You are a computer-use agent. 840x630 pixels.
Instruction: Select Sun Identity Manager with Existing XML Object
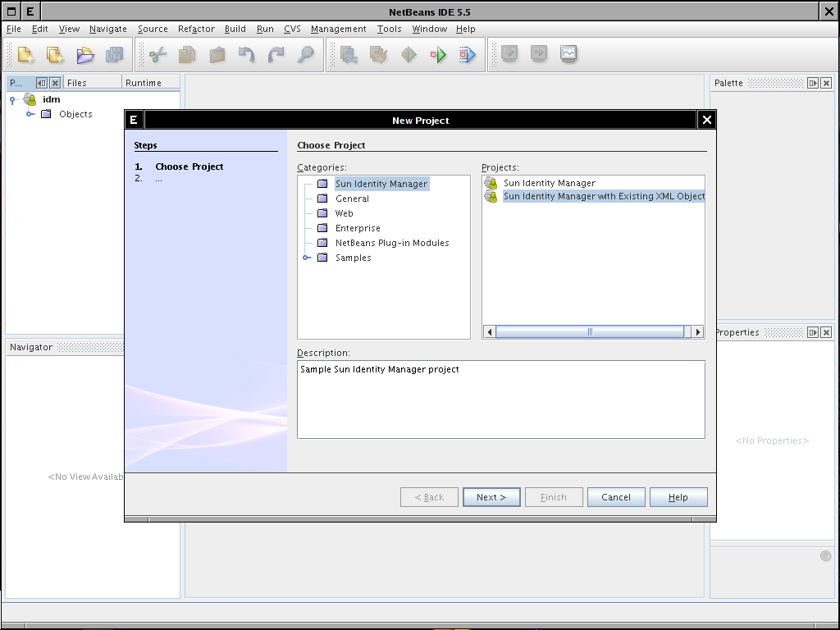pyautogui.click(x=604, y=197)
